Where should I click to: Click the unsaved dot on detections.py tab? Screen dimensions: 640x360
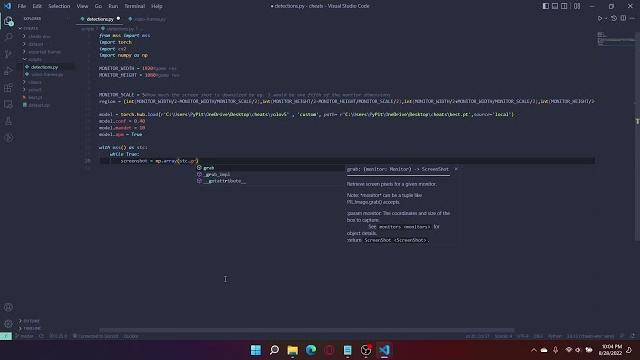pyautogui.click(x=118, y=18)
